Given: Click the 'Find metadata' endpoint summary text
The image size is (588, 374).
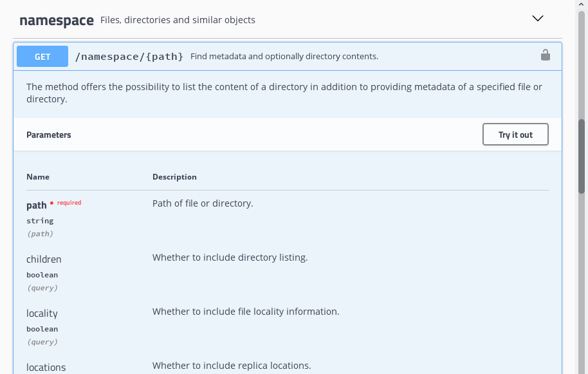Looking at the screenshot, I should click(x=284, y=57).
